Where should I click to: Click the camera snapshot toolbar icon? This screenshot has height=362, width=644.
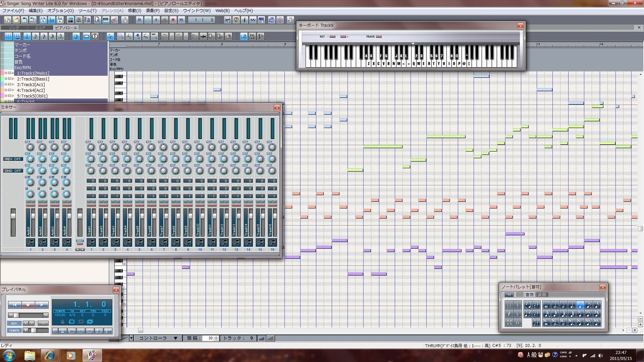(x=203, y=36)
